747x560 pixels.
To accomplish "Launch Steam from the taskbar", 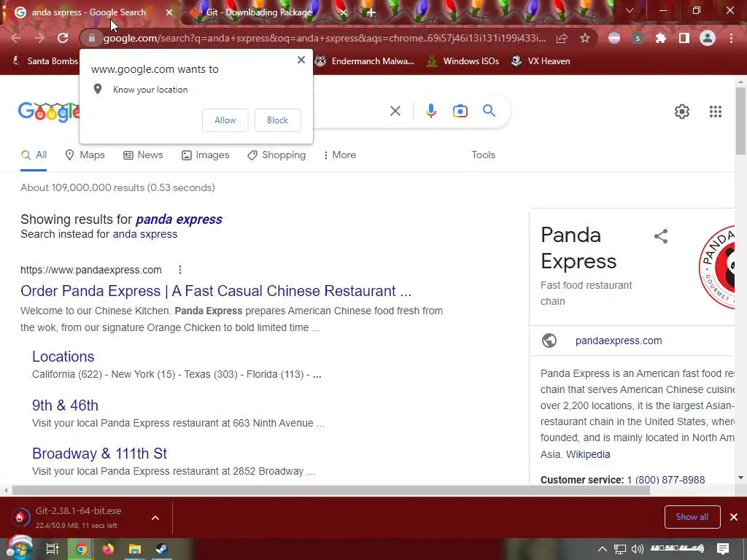I will [x=161, y=549].
